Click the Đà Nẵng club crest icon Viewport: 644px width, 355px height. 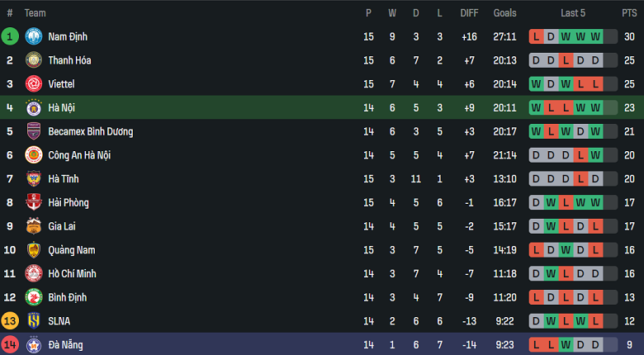click(x=34, y=344)
